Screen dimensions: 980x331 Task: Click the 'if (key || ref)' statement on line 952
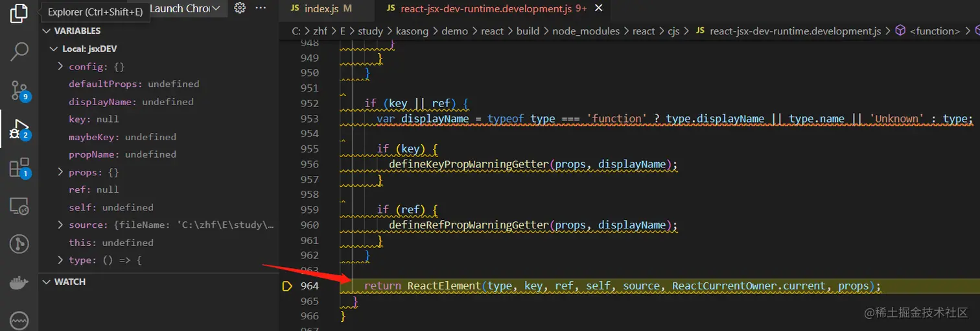pyautogui.click(x=416, y=103)
